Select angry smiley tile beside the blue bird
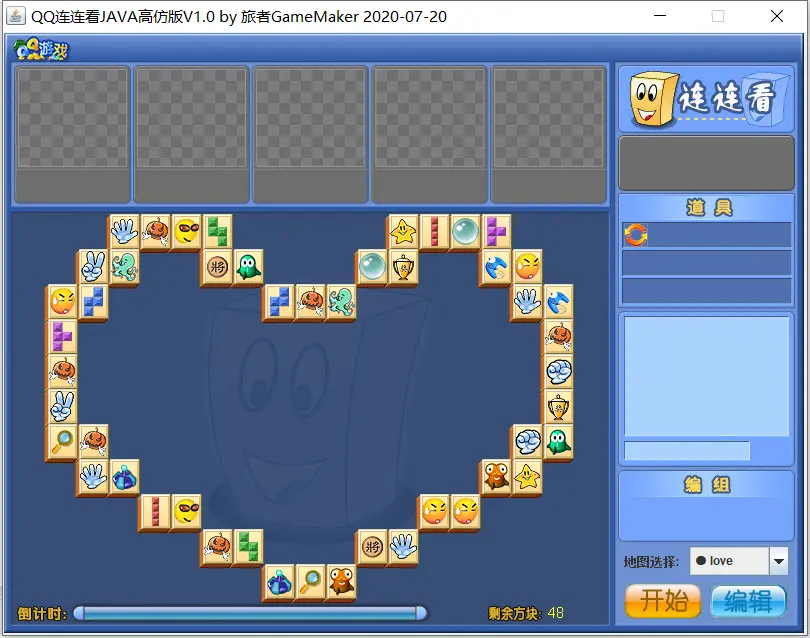 coord(527,266)
